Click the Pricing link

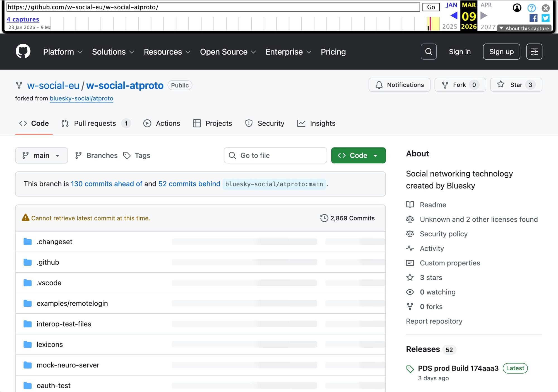333,52
